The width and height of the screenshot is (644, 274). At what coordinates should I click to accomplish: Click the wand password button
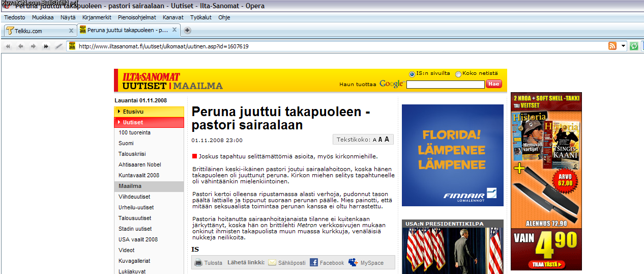click(58, 46)
